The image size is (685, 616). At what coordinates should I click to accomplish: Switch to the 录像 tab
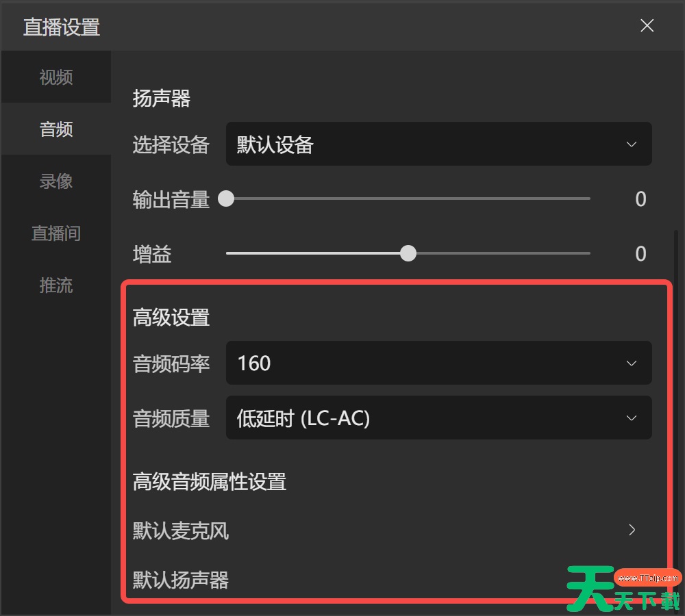pyautogui.click(x=55, y=181)
